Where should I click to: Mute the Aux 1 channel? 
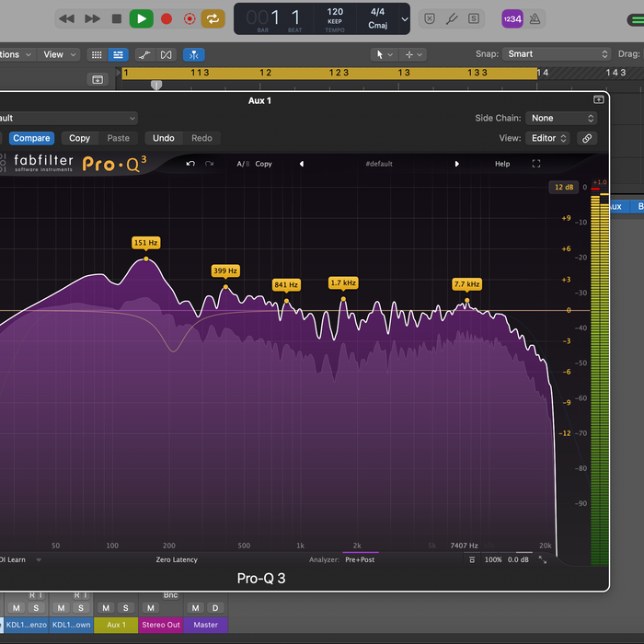[106, 608]
